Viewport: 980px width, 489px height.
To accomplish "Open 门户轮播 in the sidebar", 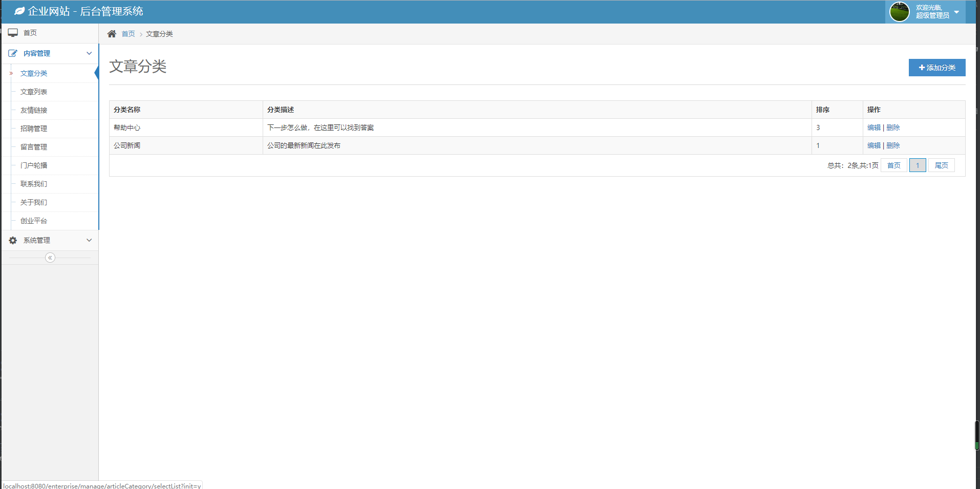I will (x=50, y=165).
